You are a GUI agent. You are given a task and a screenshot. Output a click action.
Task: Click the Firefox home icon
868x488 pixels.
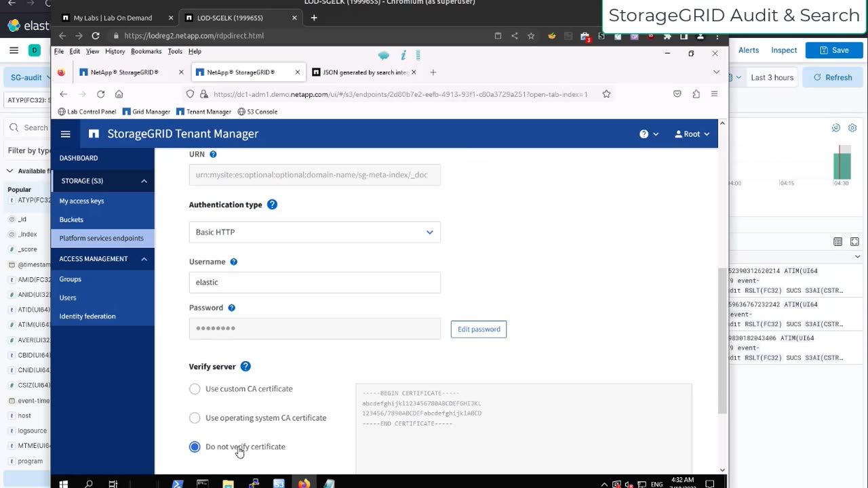pyautogui.click(x=119, y=94)
